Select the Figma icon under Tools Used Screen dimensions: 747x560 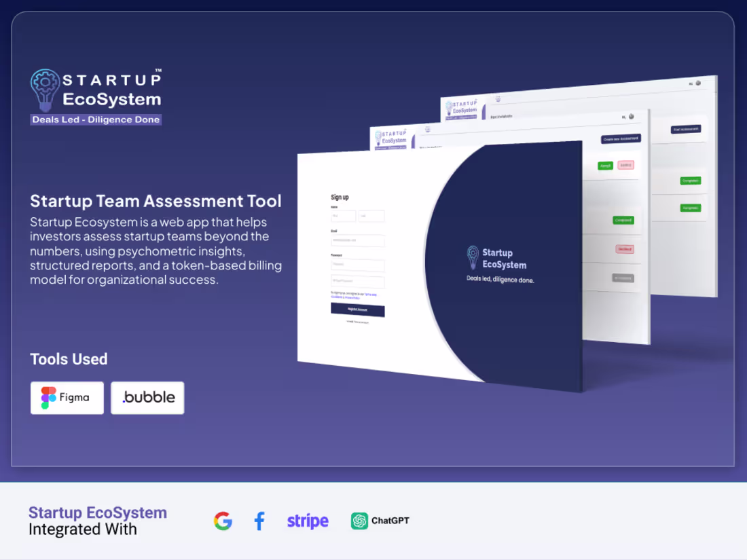[48, 398]
